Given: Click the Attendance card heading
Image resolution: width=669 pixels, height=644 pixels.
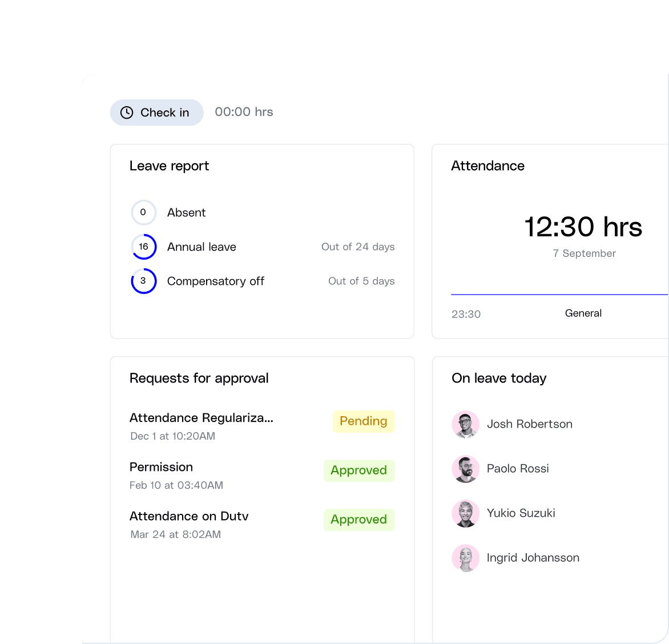Looking at the screenshot, I should click(x=487, y=166).
